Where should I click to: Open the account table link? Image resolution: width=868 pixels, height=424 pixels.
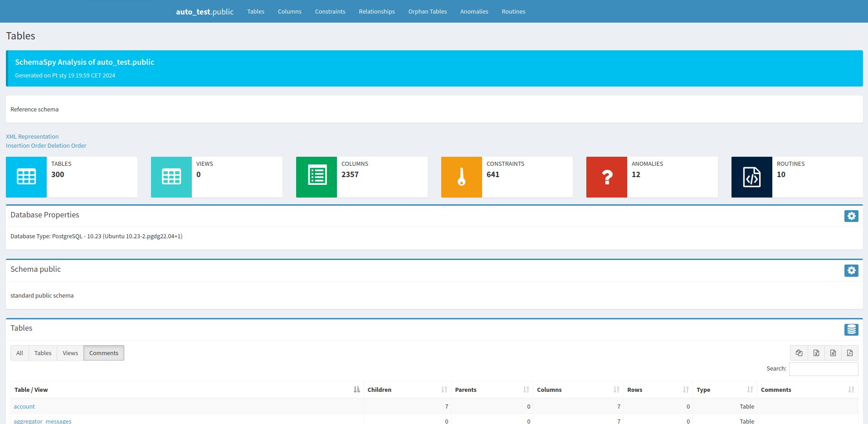click(24, 406)
